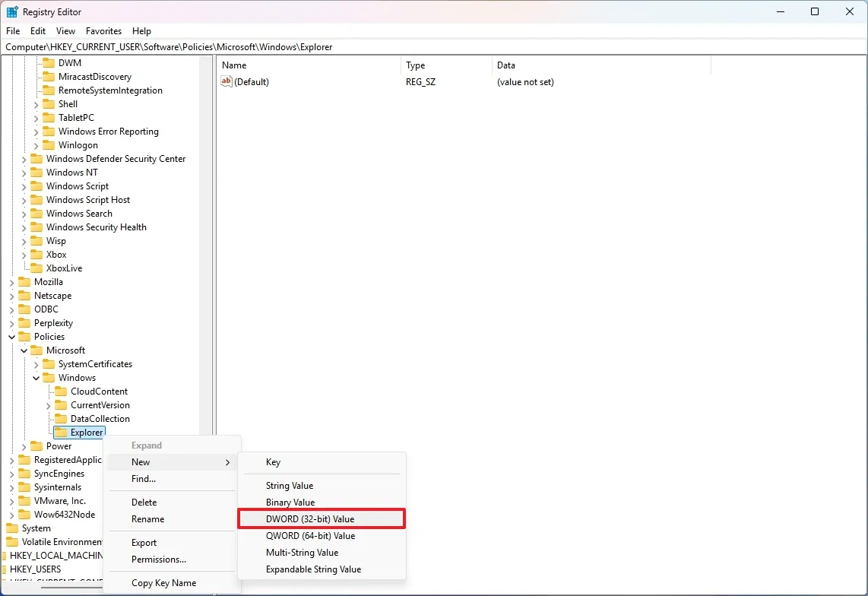Click the Data column header

pyautogui.click(x=505, y=65)
